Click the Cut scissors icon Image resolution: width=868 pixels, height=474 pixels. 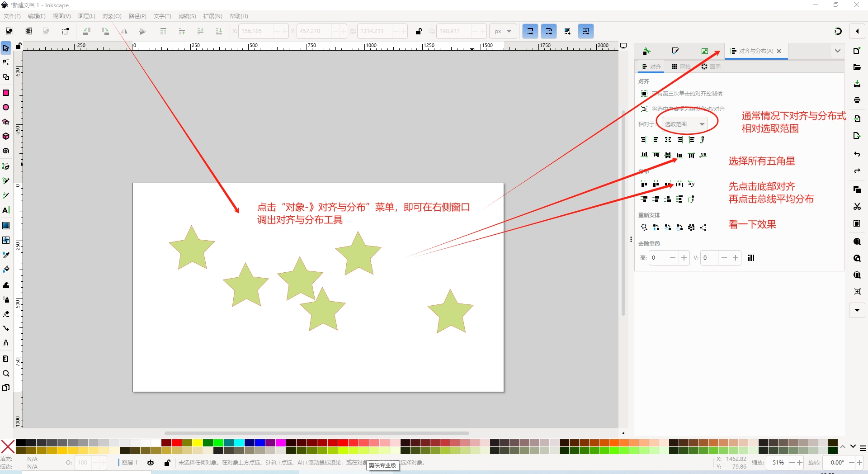click(x=857, y=207)
